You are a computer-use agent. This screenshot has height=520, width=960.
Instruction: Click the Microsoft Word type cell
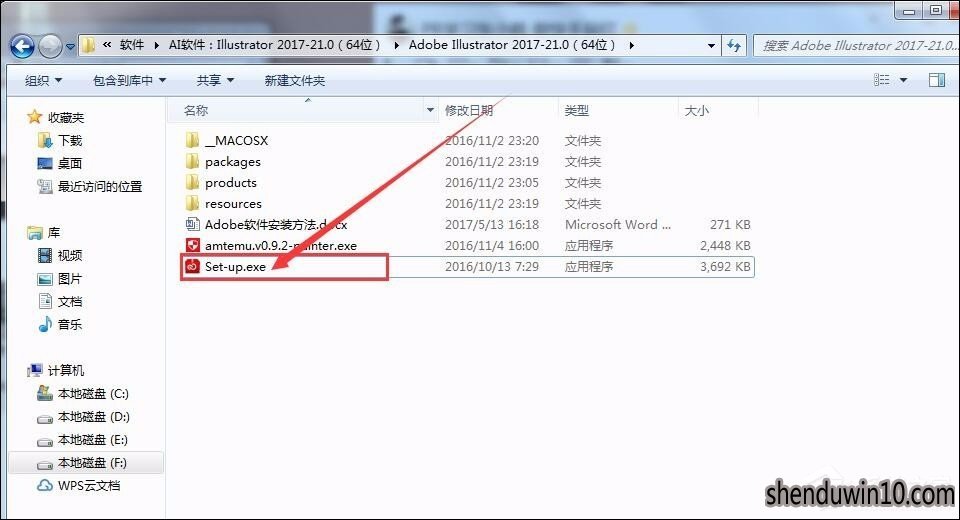click(617, 224)
